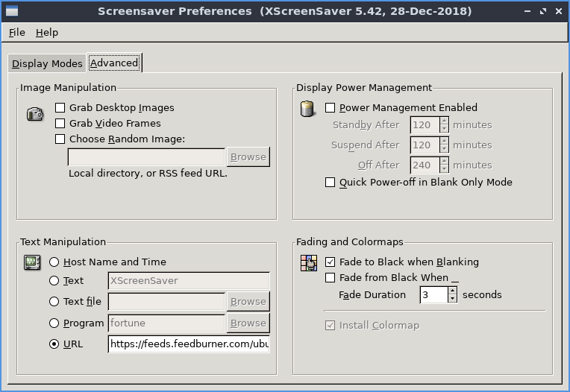Open the File menu

pyautogui.click(x=16, y=33)
